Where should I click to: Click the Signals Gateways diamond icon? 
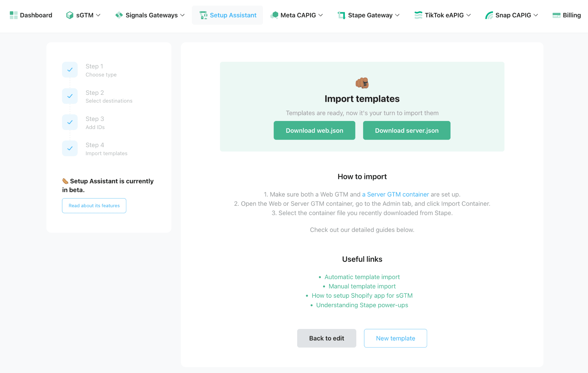[119, 15]
